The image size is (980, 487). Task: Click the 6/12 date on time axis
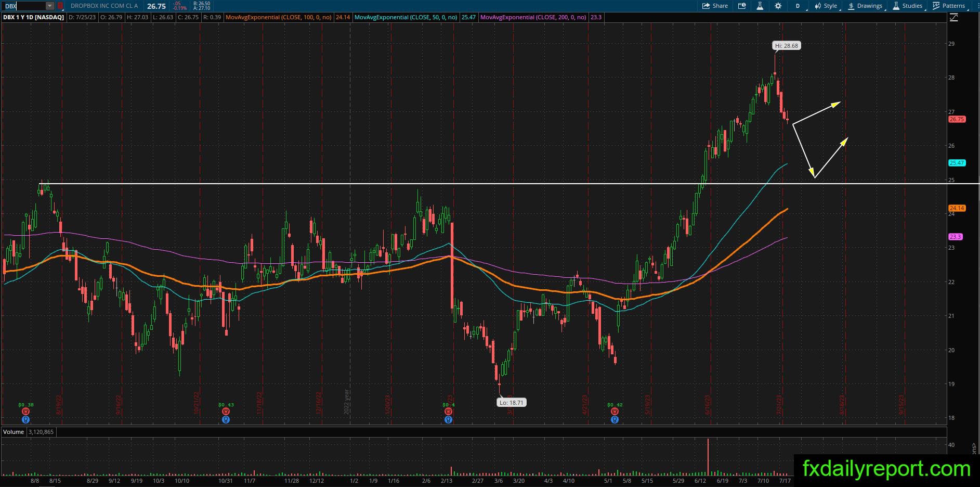click(700, 481)
